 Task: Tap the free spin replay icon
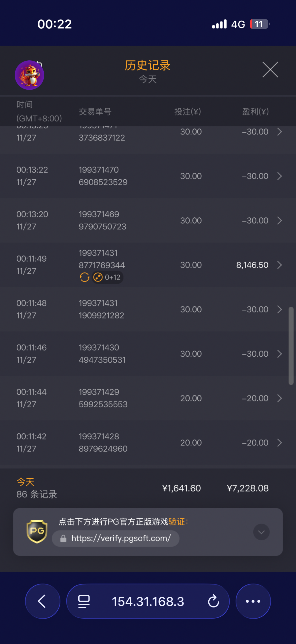click(84, 277)
